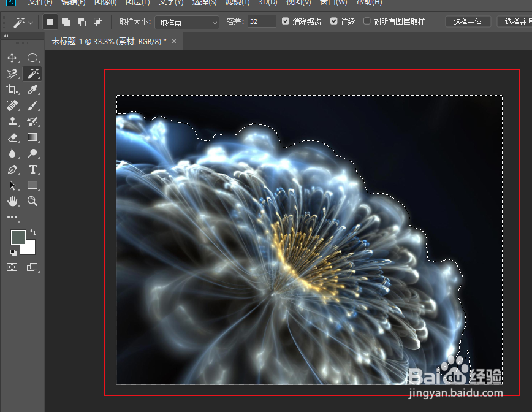Viewport: 532px width, 412px height.
Task: Select the Gradient tool
Action: (32, 137)
